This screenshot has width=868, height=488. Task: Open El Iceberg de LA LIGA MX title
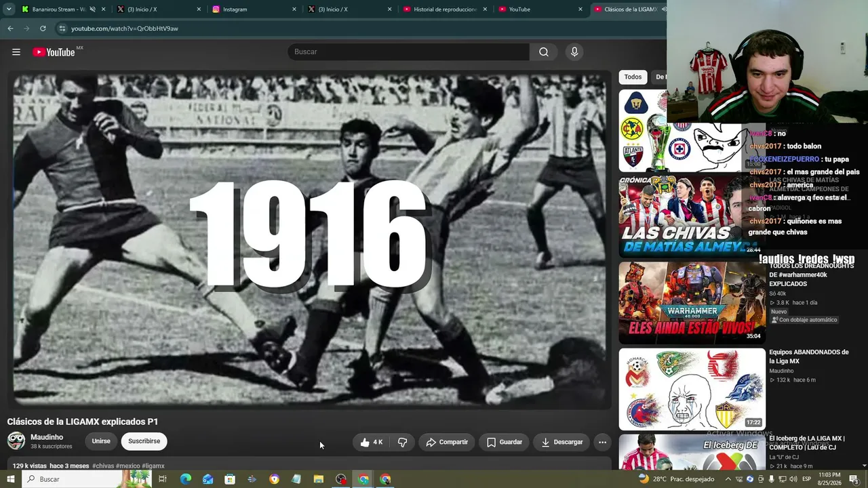coord(807,443)
